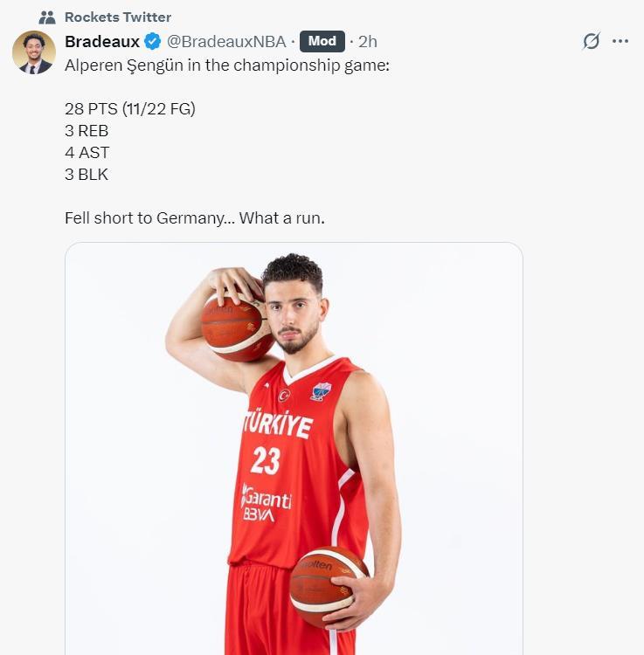The image size is (644, 655).
Task: Click the Garanti BBVA sponsor logo
Action: (267, 503)
